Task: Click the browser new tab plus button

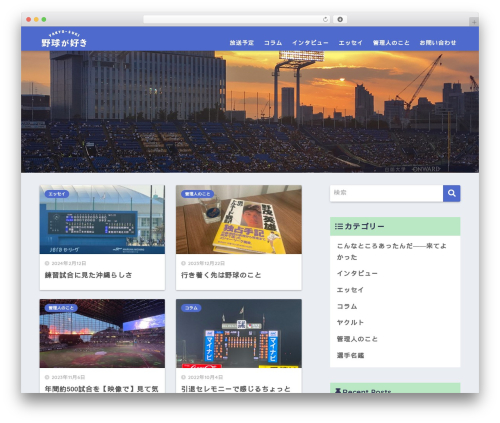Action: coord(474,22)
